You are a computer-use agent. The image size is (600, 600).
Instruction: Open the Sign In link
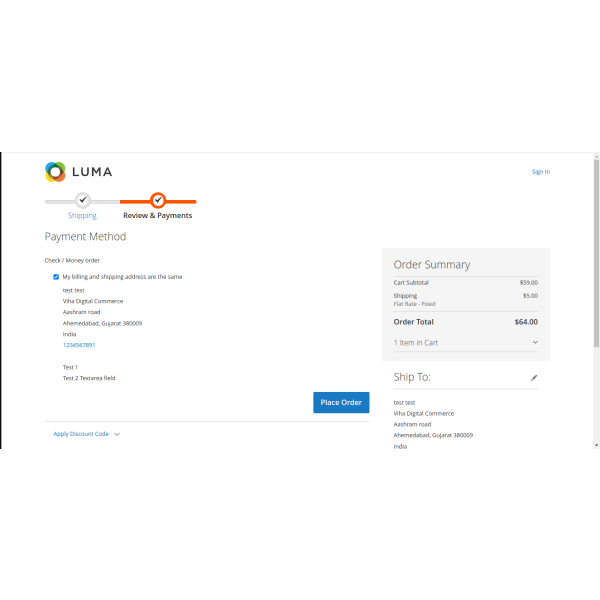coord(540,172)
